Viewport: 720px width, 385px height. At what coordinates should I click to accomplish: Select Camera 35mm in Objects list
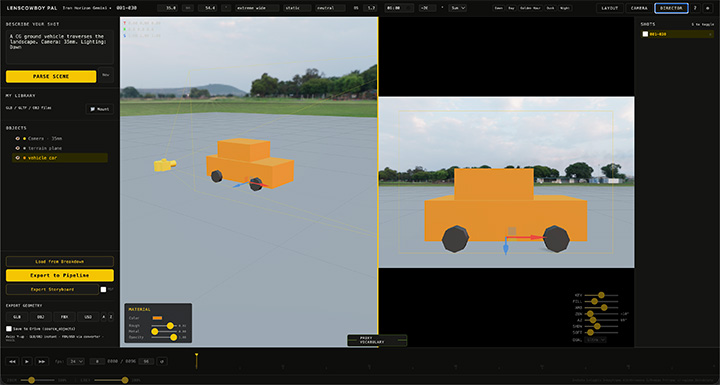pyautogui.click(x=60, y=138)
